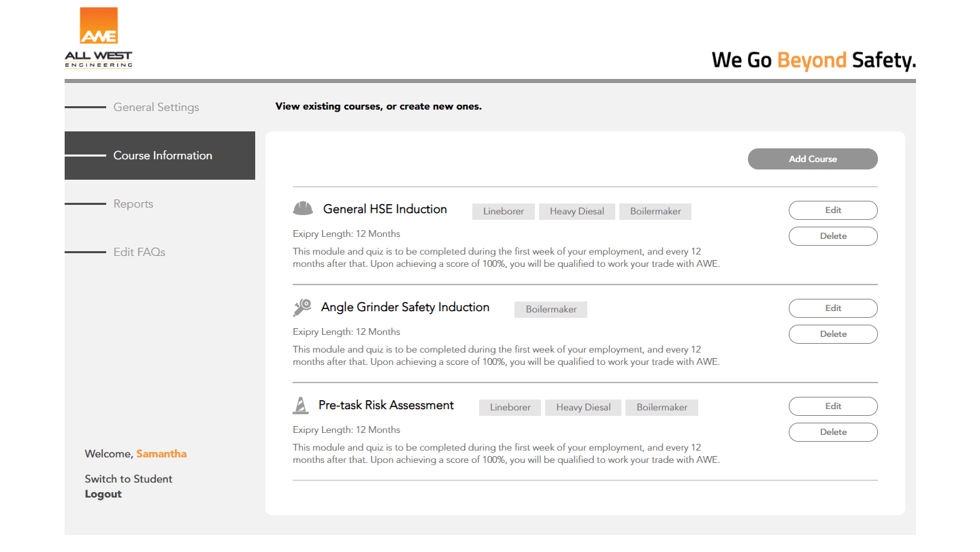This screenshot has height=552, width=980.
Task: Click the All West Engineering logo
Action: point(99,38)
